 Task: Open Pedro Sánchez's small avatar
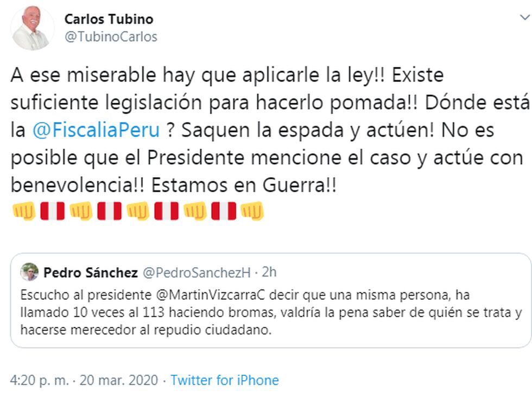click(x=30, y=272)
